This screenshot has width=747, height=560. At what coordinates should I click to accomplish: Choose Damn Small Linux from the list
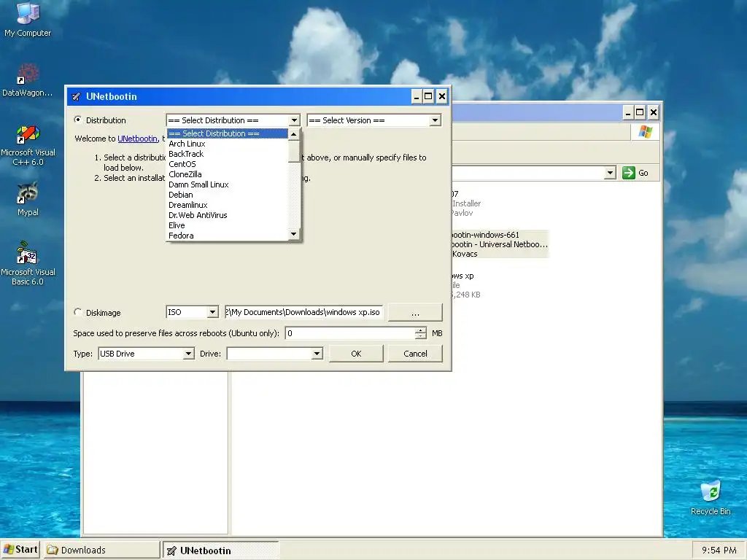click(x=228, y=184)
